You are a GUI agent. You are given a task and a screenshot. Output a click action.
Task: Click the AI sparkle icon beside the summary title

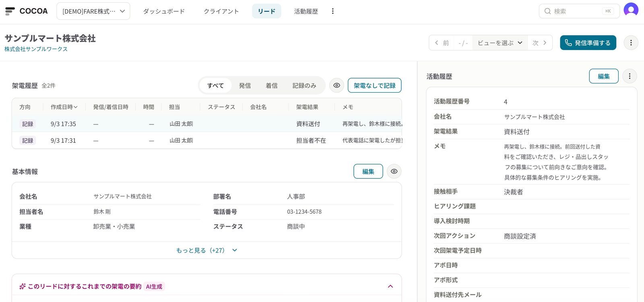click(23, 286)
